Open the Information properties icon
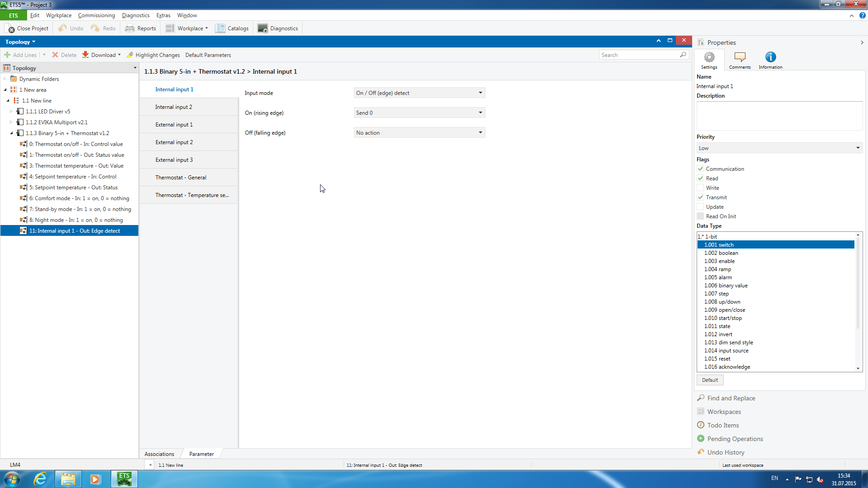 pyautogui.click(x=770, y=57)
